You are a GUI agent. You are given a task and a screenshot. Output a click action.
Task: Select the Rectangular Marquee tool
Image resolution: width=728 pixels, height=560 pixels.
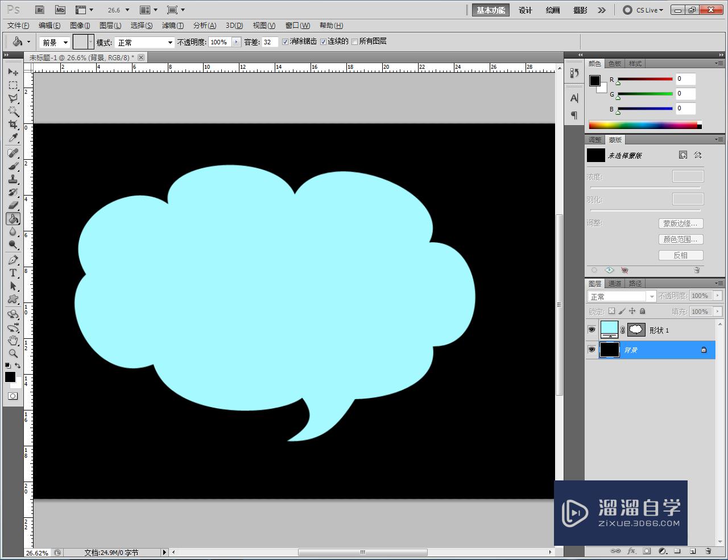[13, 85]
